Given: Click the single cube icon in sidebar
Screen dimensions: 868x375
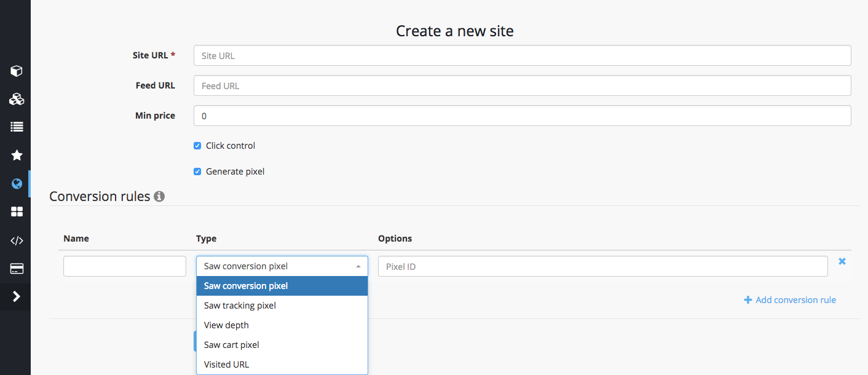Looking at the screenshot, I should pyautogui.click(x=17, y=71).
